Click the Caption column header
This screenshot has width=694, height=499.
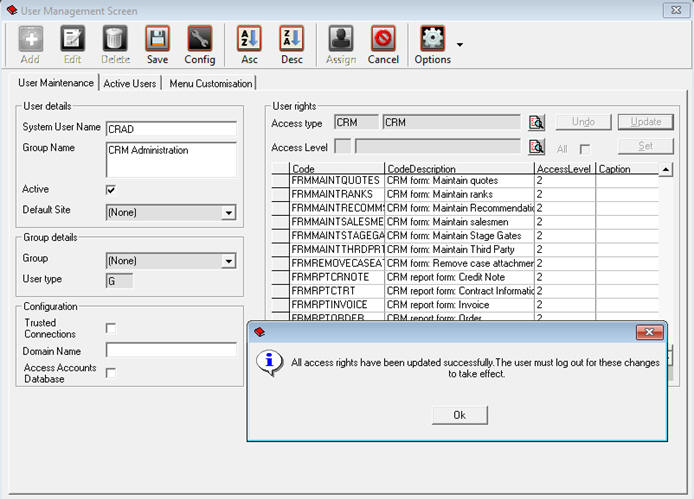[627, 169]
